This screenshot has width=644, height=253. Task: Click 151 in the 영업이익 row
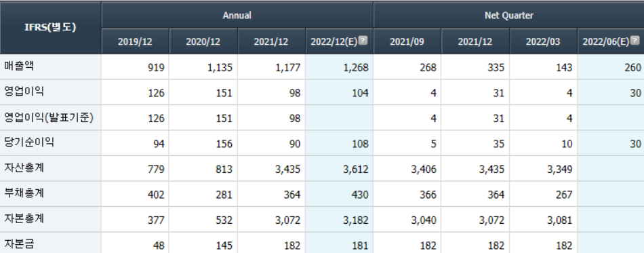click(x=224, y=93)
